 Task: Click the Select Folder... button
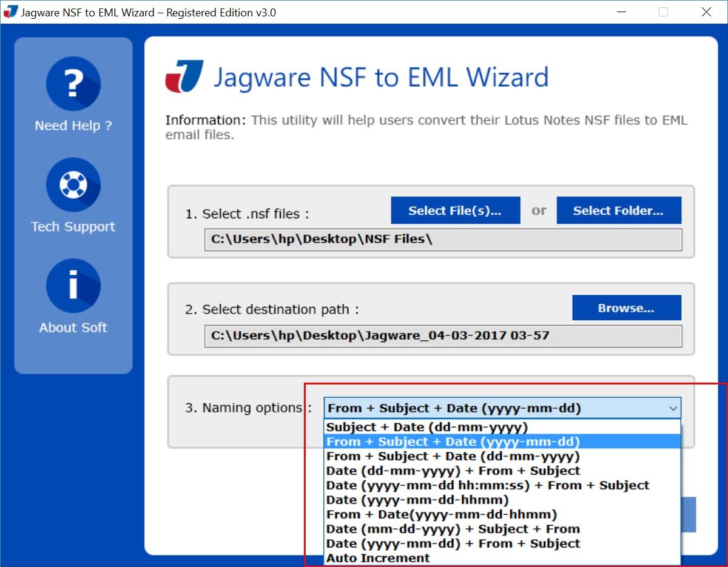[619, 210]
